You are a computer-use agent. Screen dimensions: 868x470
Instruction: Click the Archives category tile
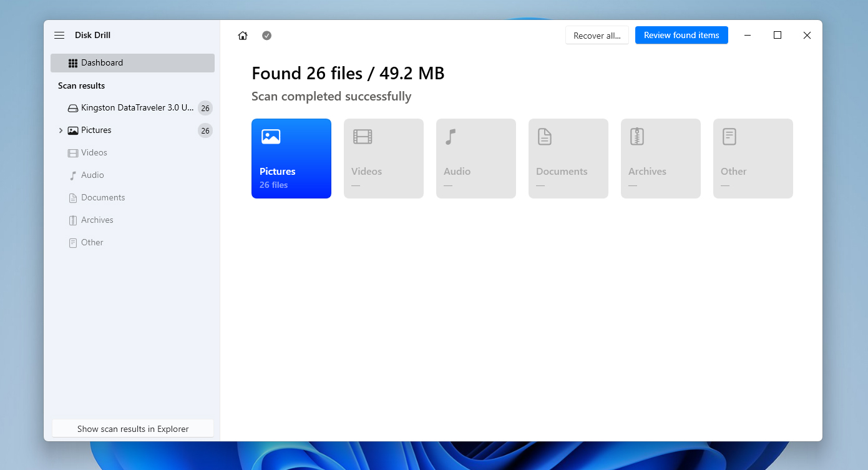click(x=661, y=159)
